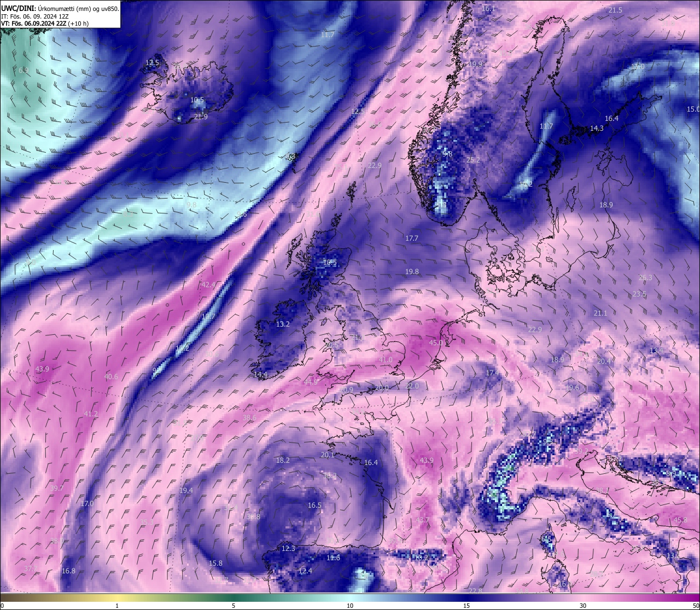Click the 14.3 value near the Gulf of Finland
Screen dimensions: 700x610
(x=597, y=128)
